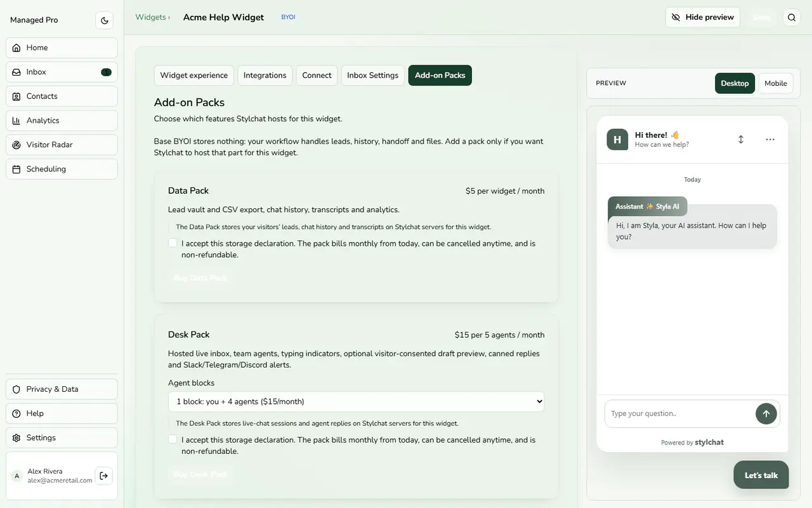Open the Powered by stylchat link
The width and height of the screenshot is (812, 508).
click(692, 442)
